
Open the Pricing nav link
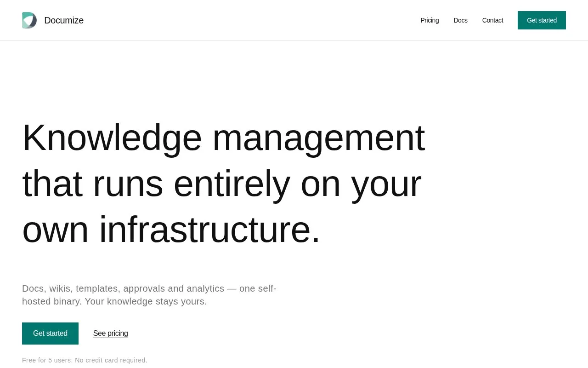click(x=430, y=20)
